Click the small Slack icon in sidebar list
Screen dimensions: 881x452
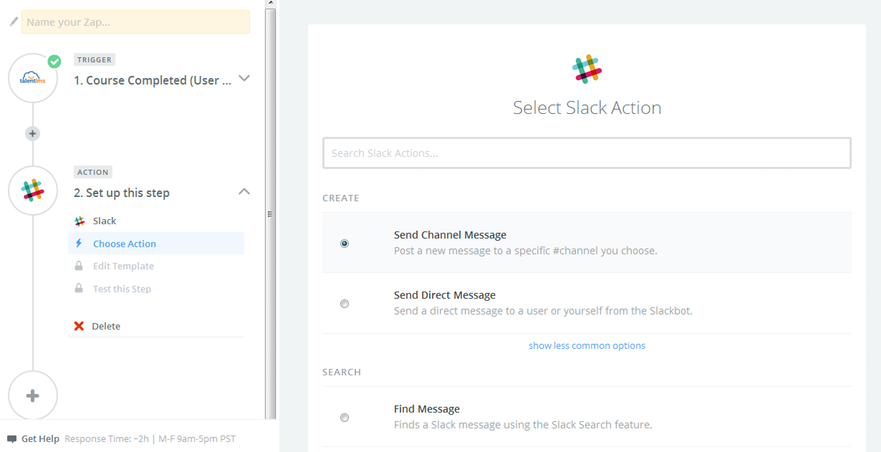pos(79,221)
